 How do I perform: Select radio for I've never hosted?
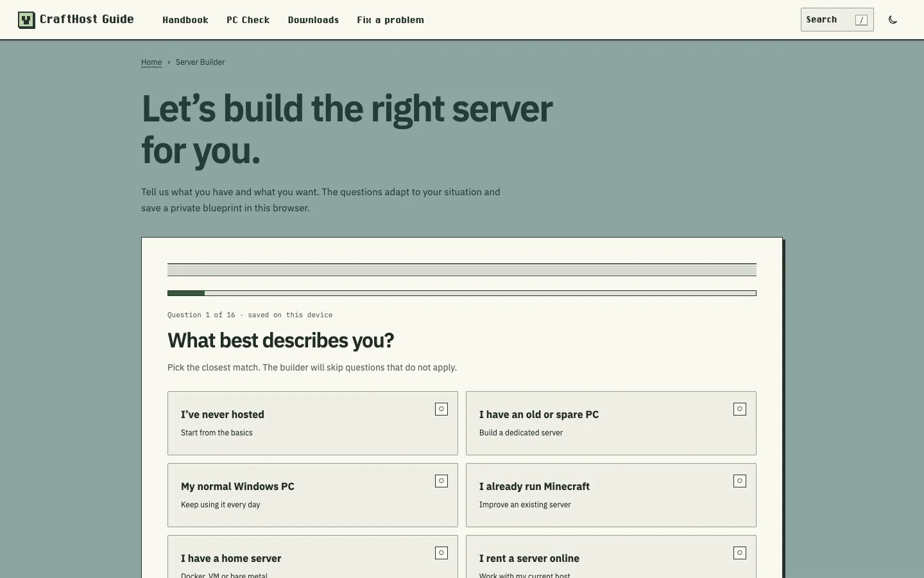click(441, 409)
